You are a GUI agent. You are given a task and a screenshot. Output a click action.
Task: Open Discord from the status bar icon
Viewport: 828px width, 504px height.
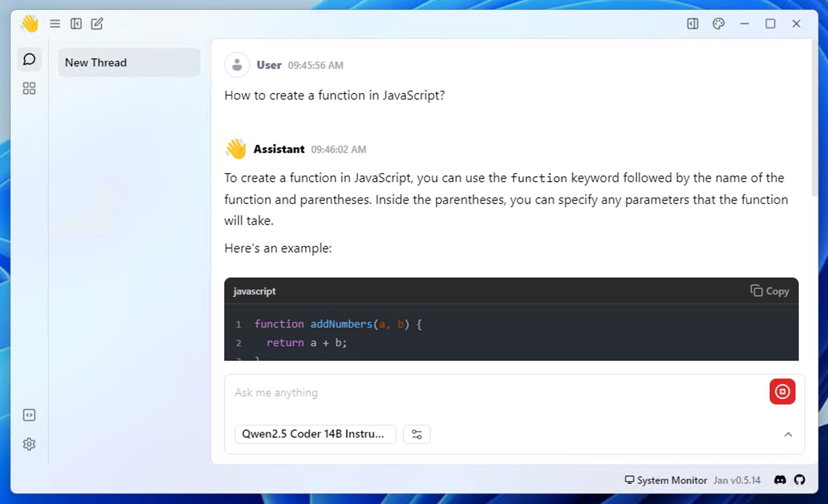click(781, 480)
